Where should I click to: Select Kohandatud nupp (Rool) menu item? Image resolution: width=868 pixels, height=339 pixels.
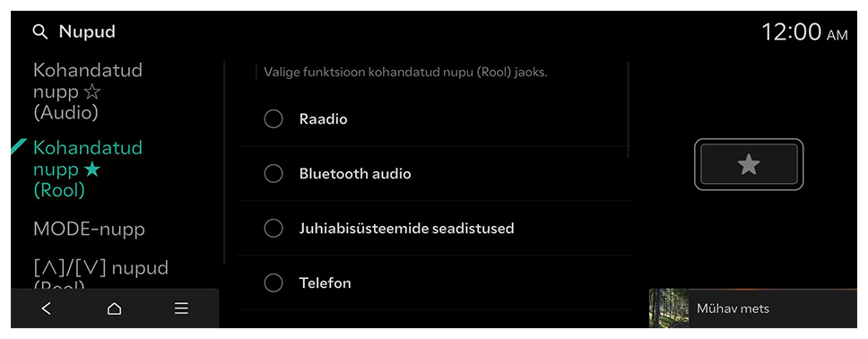tap(89, 169)
